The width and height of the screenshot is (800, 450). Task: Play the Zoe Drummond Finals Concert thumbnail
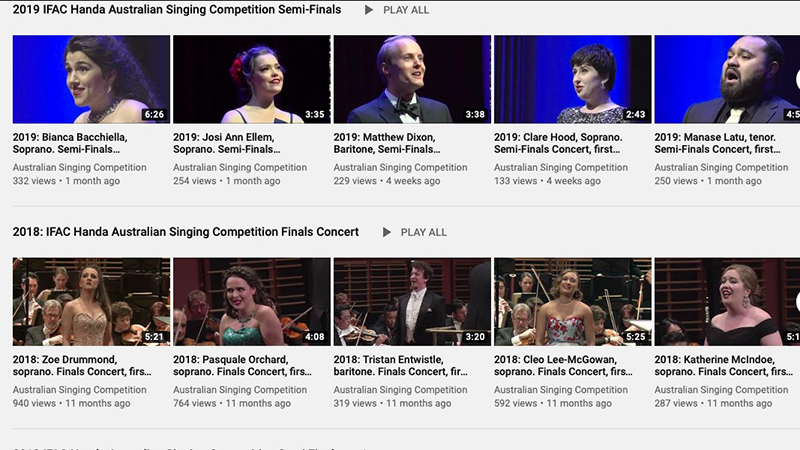pos(91,301)
